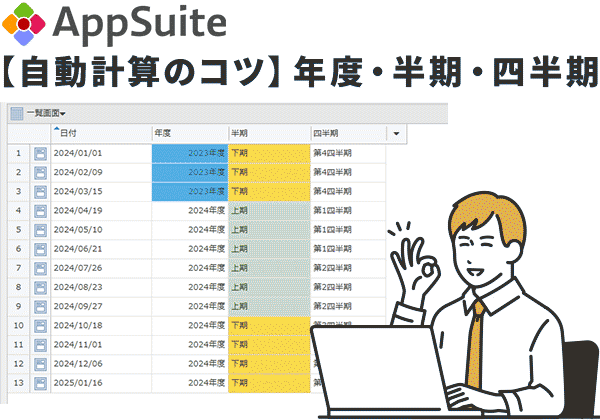The height and width of the screenshot is (420, 600).
Task: Open record icon for 2024/05/10 row
Action: [40, 230]
